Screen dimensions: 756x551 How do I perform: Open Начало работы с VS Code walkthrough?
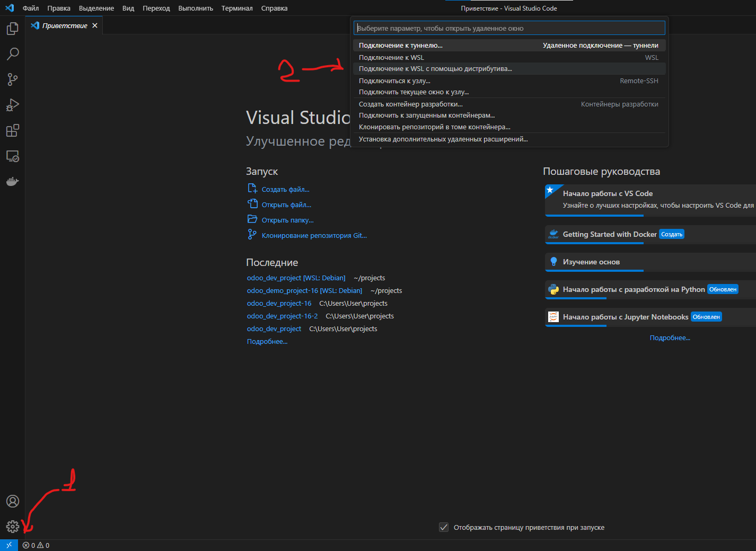pos(650,200)
